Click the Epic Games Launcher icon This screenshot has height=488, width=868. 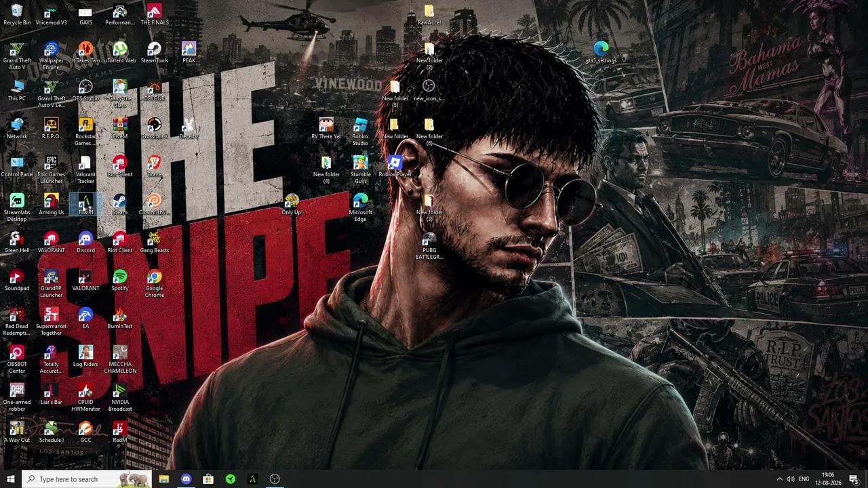(x=51, y=169)
